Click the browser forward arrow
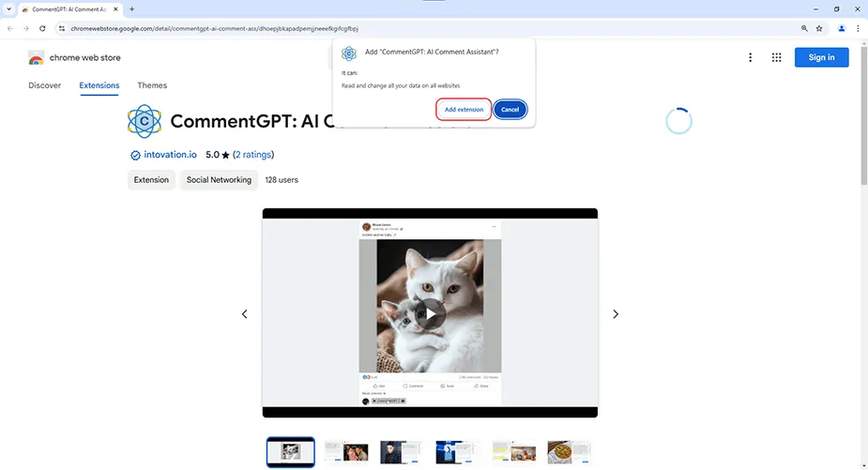868x470 pixels. pos(26,28)
